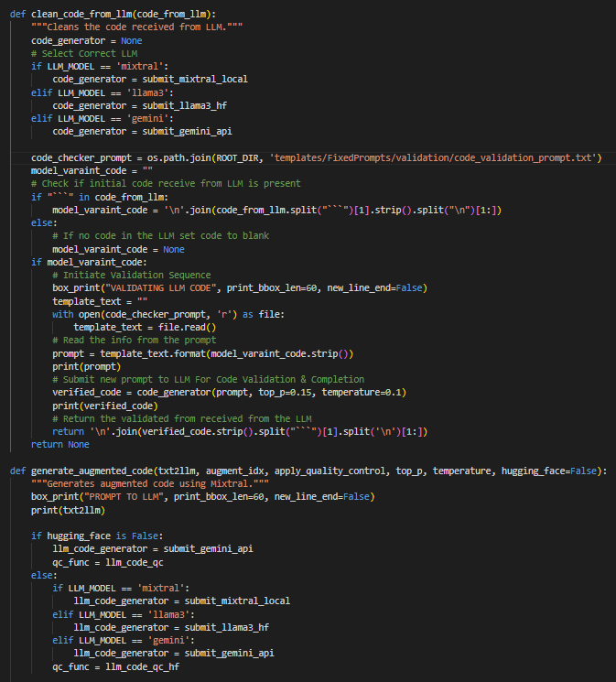Click the comment "# Check if initial code receive from LLM is present"
Viewport: 616px width, 682px height.
(166, 184)
